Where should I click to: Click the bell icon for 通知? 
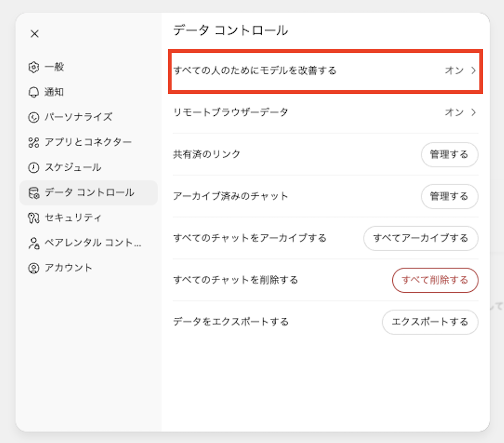(34, 92)
